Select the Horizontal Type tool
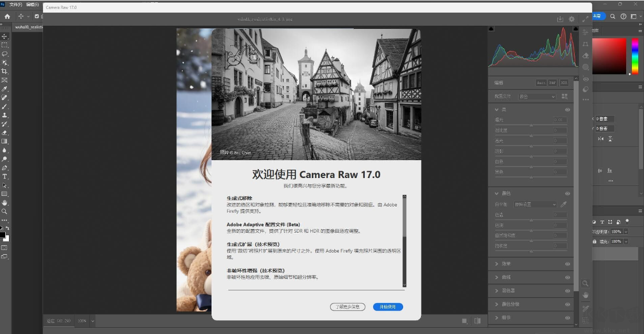Image resolution: width=644 pixels, height=334 pixels. pyautogui.click(x=5, y=176)
